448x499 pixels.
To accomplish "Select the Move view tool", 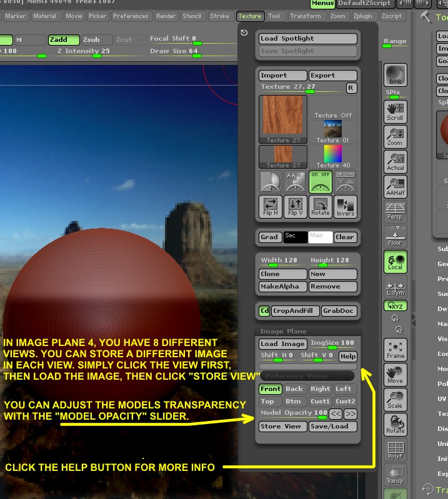I will tap(395, 375).
